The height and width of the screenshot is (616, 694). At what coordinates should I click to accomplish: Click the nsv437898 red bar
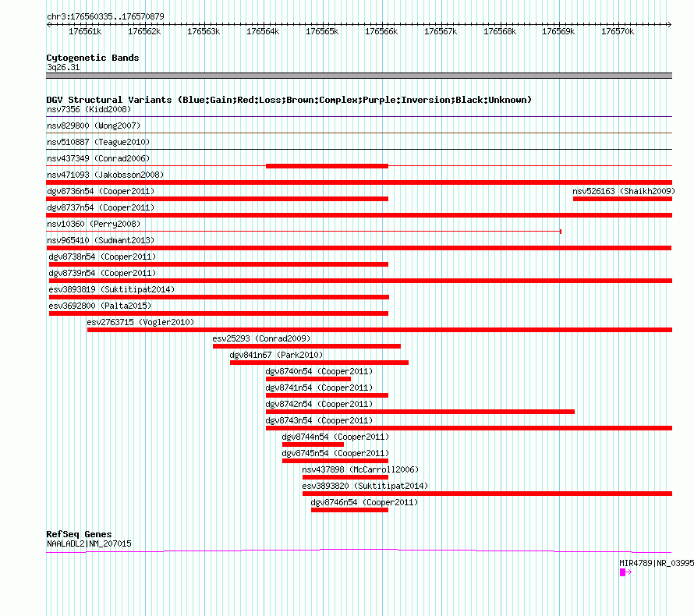click(345, 477)
